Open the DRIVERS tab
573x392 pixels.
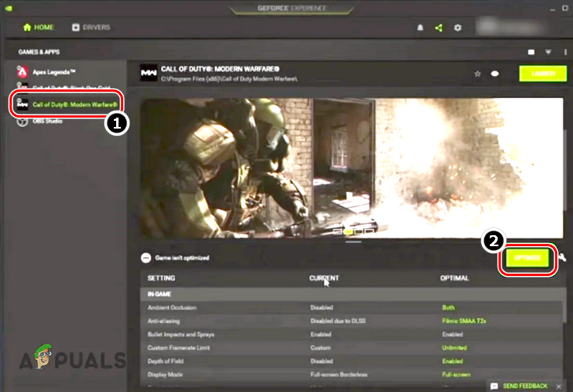(91, 27)
